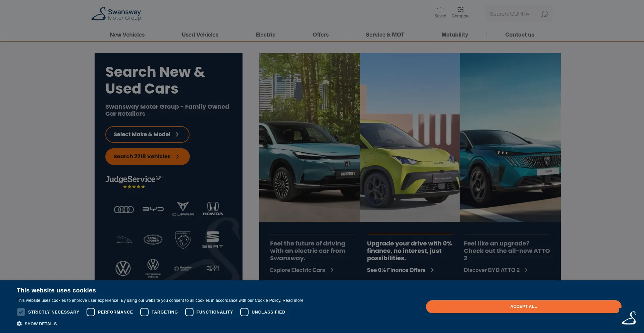Viewport: 644px width, 333px height.
Task: Pick the SEAT brand logo
Action: (212, 239)
